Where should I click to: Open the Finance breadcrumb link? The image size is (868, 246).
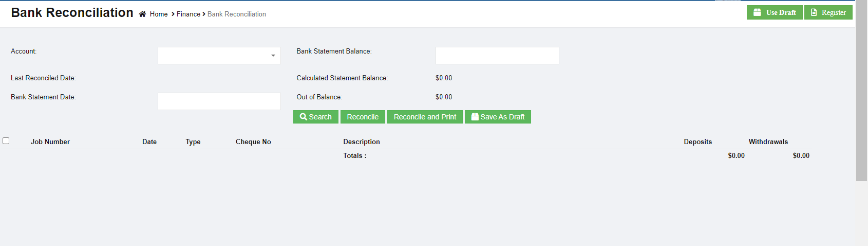(x=188, y=14)
